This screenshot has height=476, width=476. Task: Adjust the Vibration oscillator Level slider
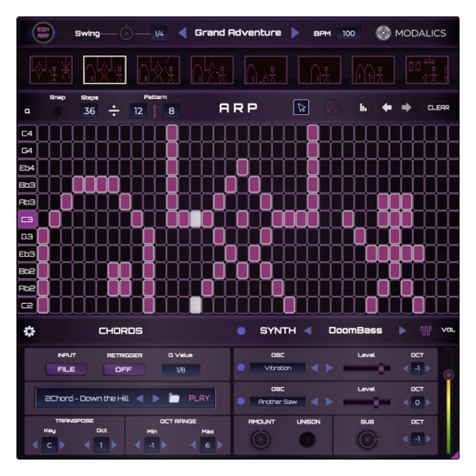(367, 368)
